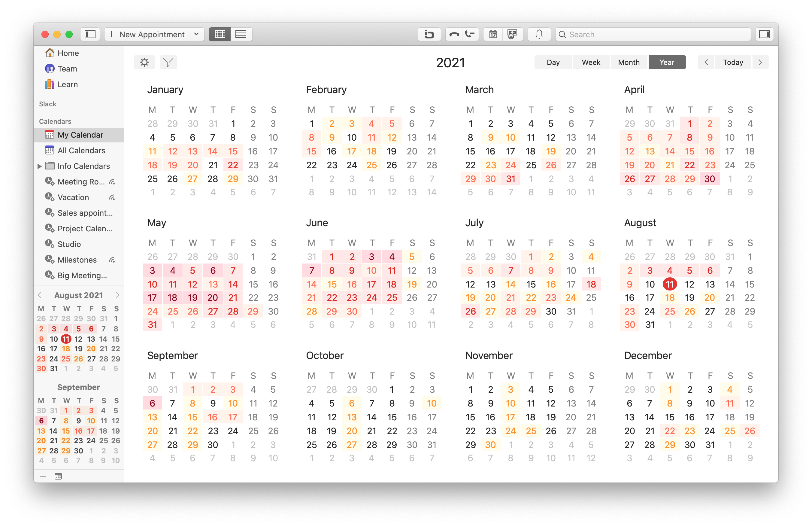Click the settings gear icon

pyautogui.click(x=144, y=62)
